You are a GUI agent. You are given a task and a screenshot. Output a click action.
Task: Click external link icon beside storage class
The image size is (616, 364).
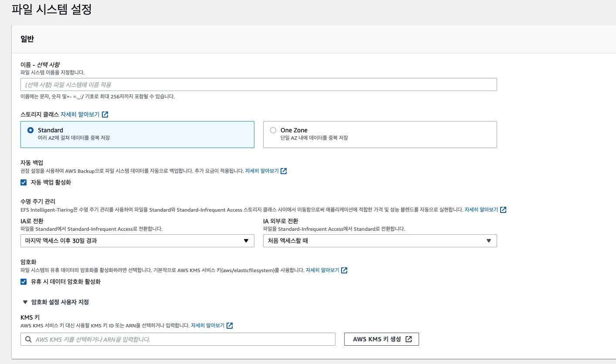105,115
